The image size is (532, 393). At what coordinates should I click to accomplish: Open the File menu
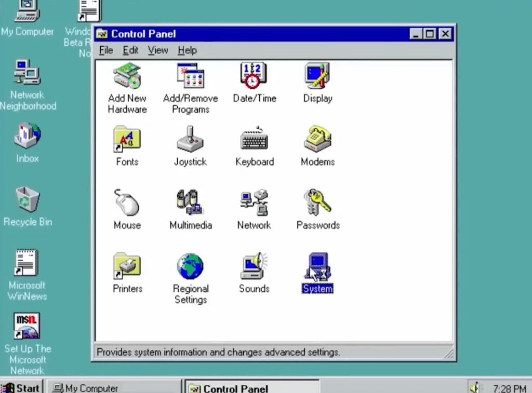(x=106, y=50)
